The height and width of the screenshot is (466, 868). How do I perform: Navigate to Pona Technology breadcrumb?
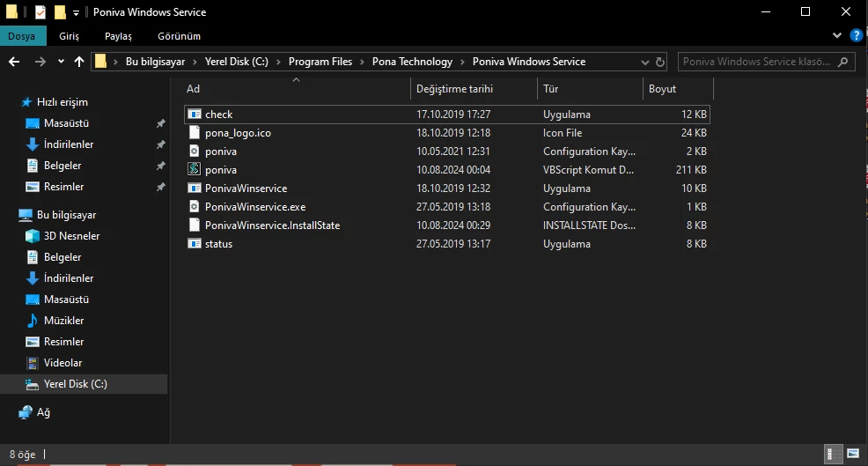(412, 62)
